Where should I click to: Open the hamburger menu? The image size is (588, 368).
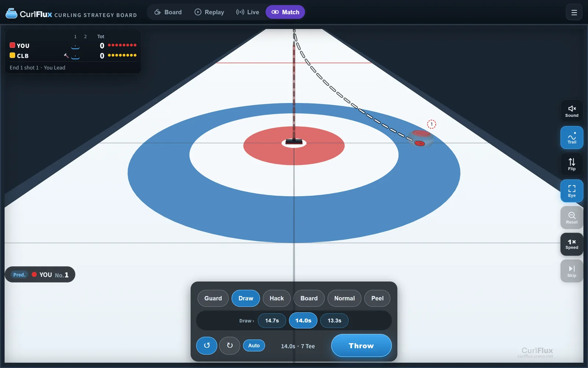[x=574, y=13]
